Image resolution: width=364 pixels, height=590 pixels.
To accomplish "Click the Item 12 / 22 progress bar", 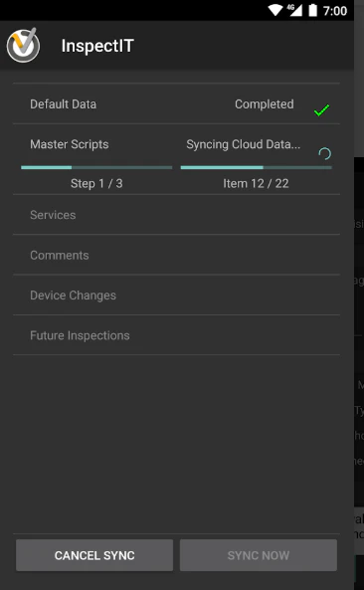I will [x=256, y=167].
